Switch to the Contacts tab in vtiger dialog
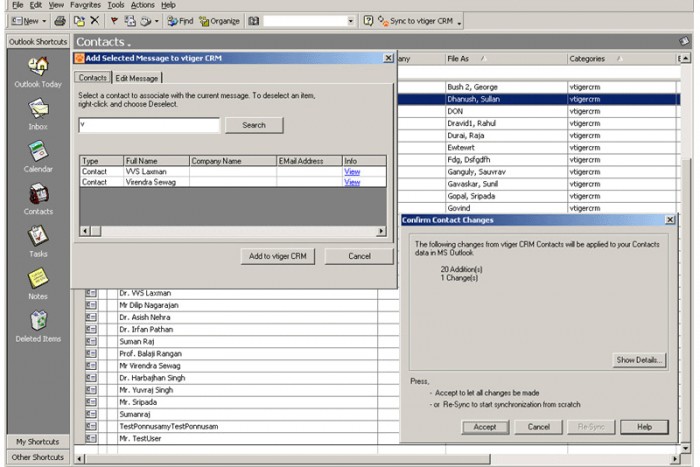 92,77
